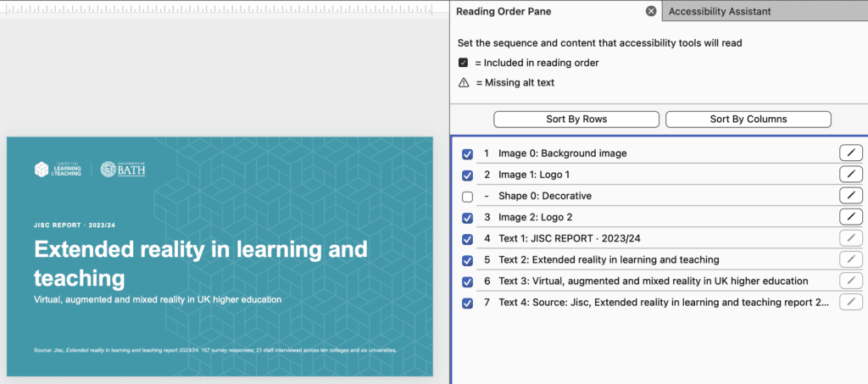Select row Text 4: Source: Jisc

click(x=664, y=302)
